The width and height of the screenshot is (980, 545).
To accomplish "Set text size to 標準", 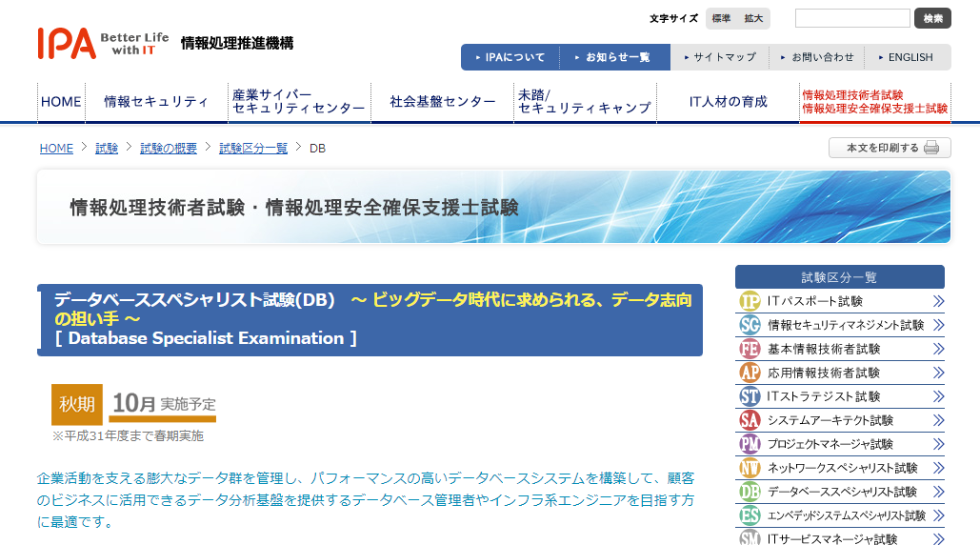I will (721, 18).
